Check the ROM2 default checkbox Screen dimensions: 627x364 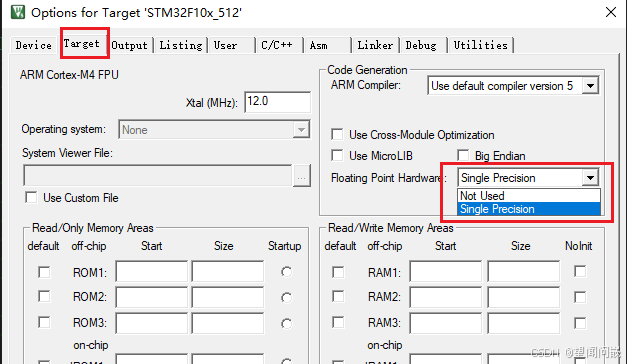tap(44, 296)
